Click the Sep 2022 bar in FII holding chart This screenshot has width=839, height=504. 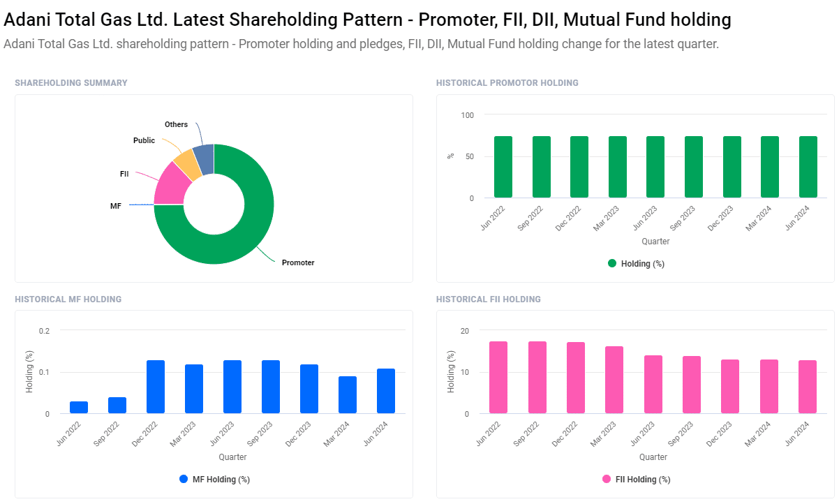pos(537,378)
